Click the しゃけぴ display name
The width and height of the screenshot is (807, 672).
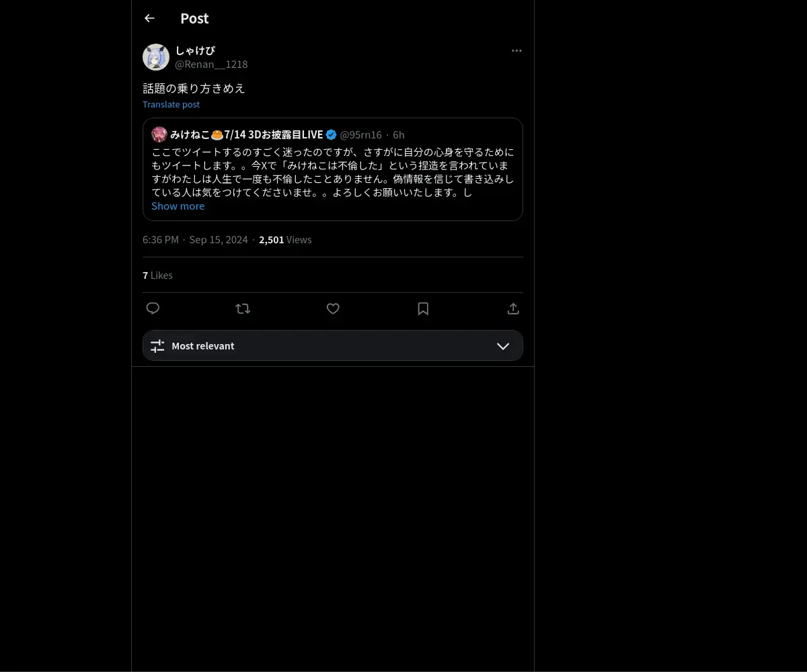pyautogui.click(x=195, y=50)
